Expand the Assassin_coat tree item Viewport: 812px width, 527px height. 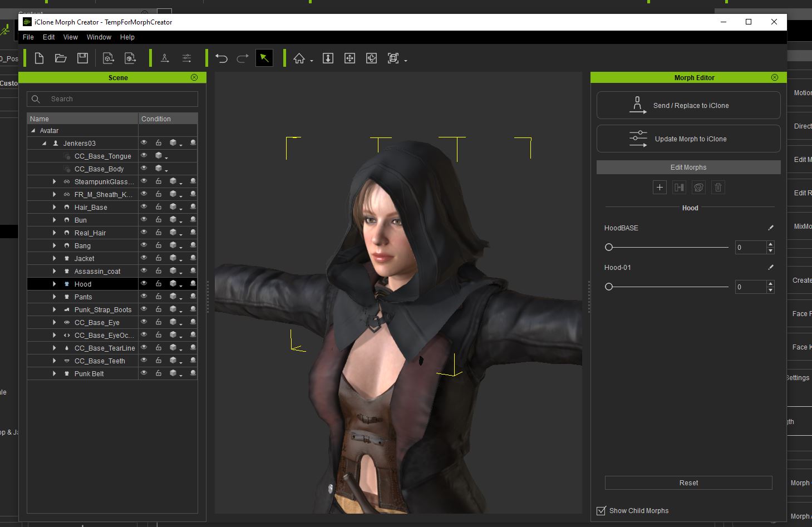tap(54, 271)
